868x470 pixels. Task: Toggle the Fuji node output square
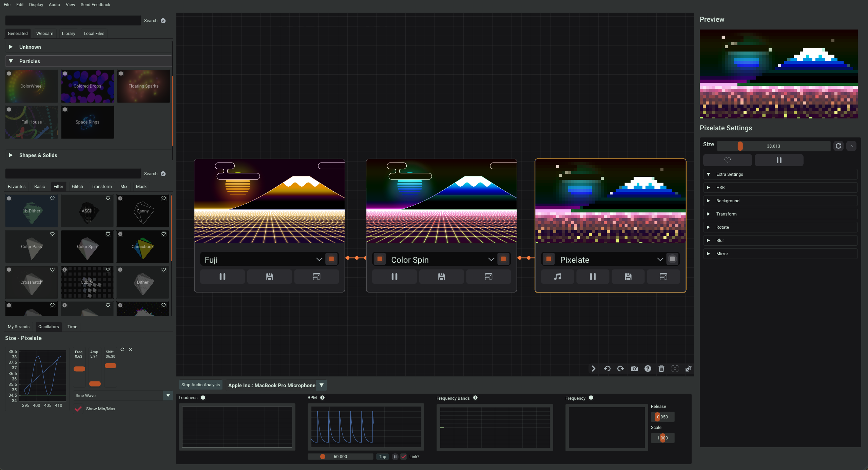331,259
